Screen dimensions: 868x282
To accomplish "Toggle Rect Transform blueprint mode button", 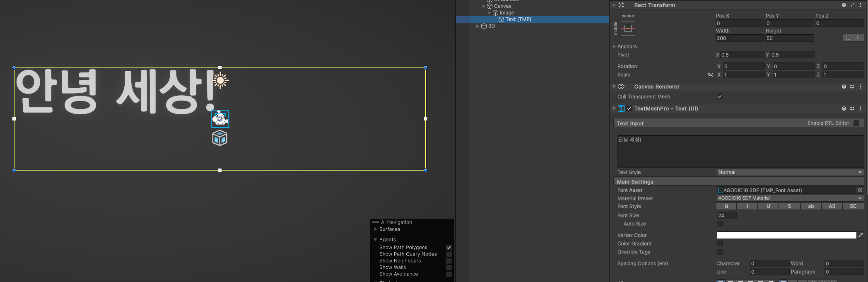I will (848, 38).
